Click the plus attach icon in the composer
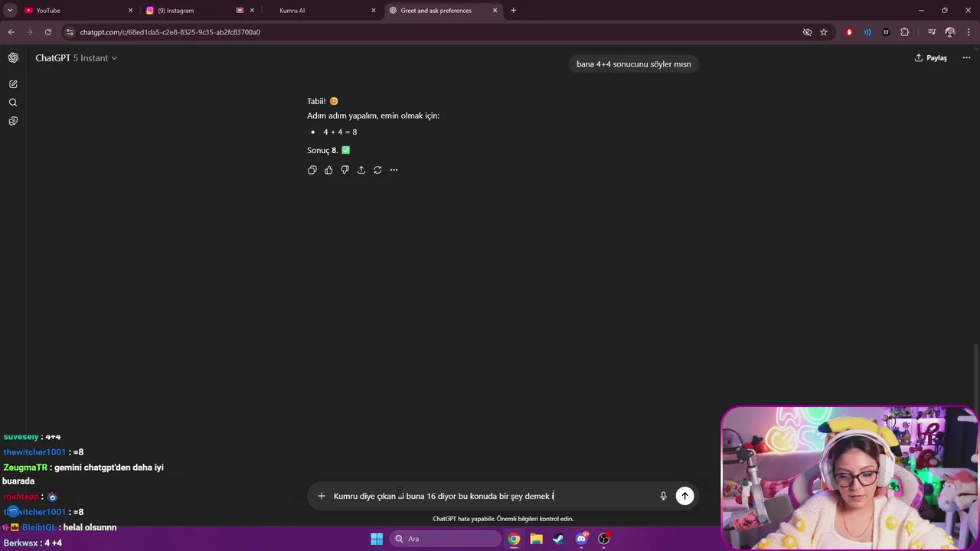 click(322, 496)
